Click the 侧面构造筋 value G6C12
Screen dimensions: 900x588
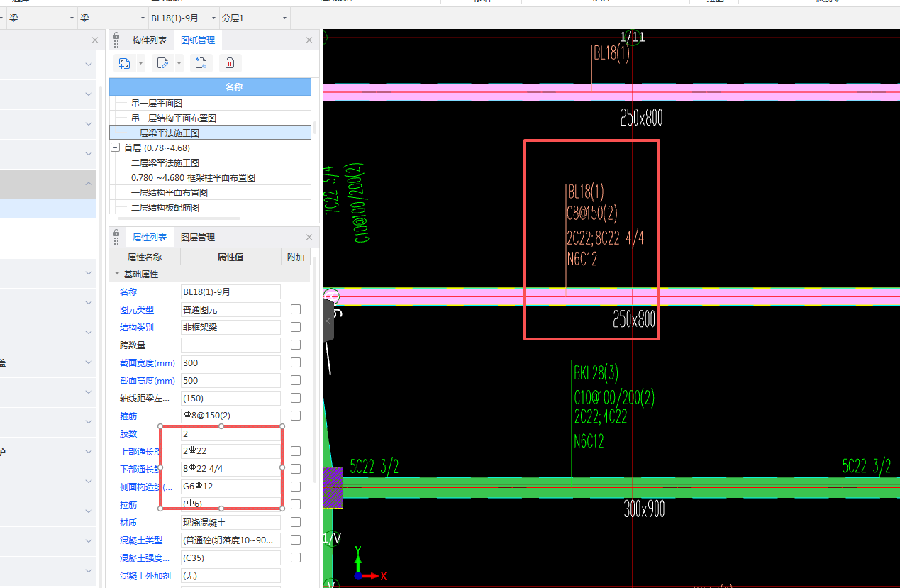(x=230, y=487)
